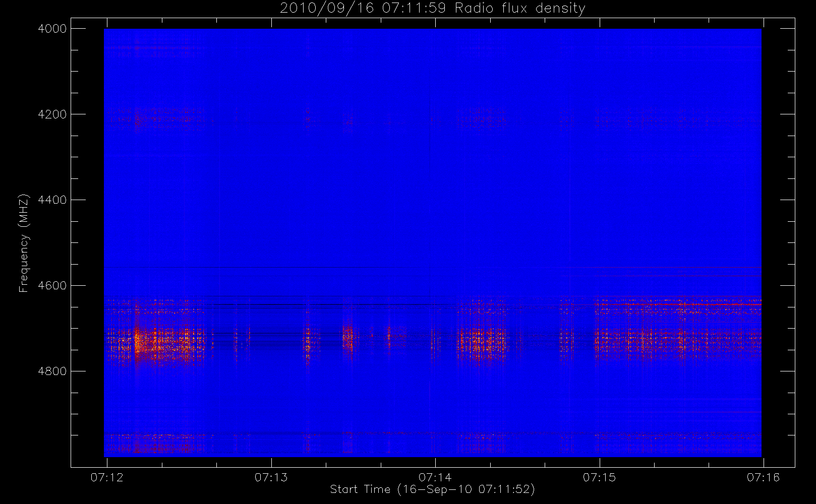Image resolution: width=816 pixels, height=504 pixels.
Task: Click the 4600 frequency axis label
Action: pyautogui.click(x=52, y=286)
